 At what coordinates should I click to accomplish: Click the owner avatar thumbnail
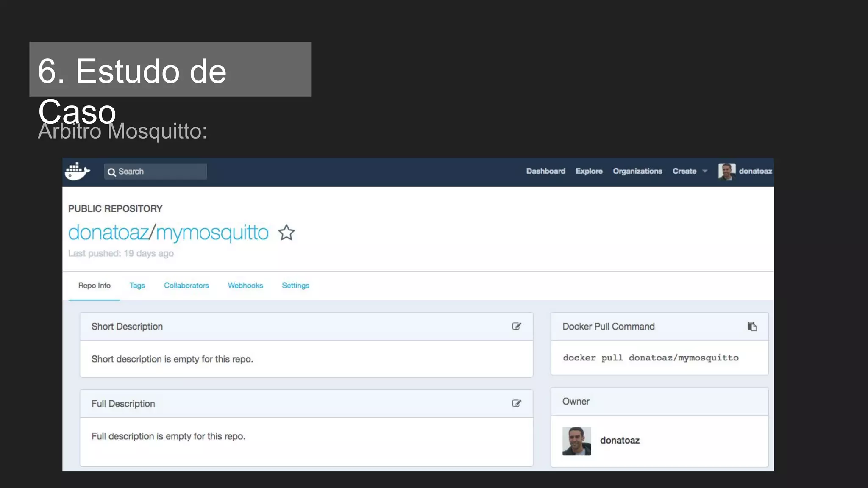576,441
